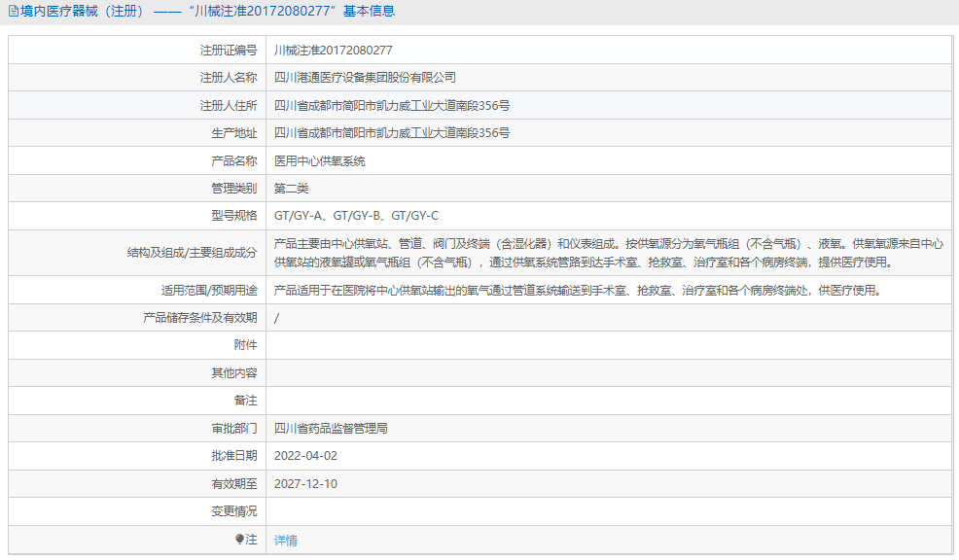Select the 产品储存条件及有效期 value
This screenshot has width=959, height=560.
click(279, 317)
